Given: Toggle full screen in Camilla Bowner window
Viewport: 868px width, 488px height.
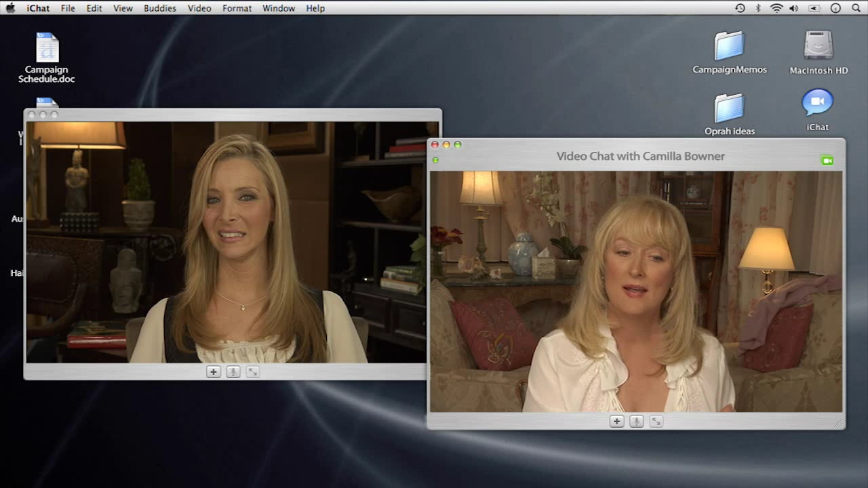Looking at the screenshot, I should point(656,421).
